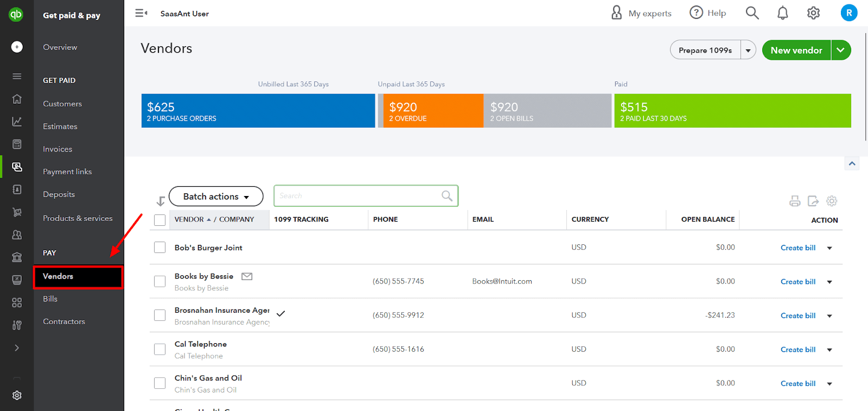The image size is (868, 411).
Task: Check the Cal Telephone checkbox
Action: [x=159, y=349]
